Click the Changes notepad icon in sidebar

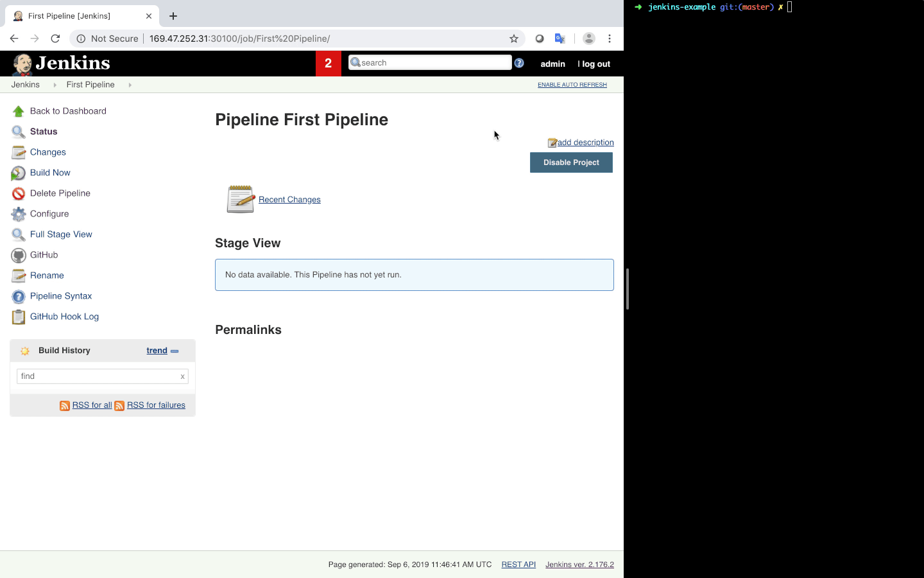tap(19, 152)
